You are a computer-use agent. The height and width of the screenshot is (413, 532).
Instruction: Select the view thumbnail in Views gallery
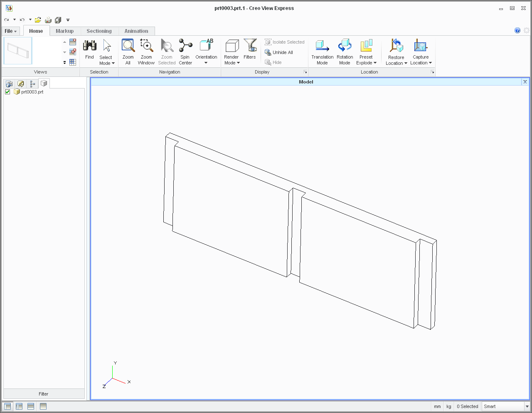point(18,51)
